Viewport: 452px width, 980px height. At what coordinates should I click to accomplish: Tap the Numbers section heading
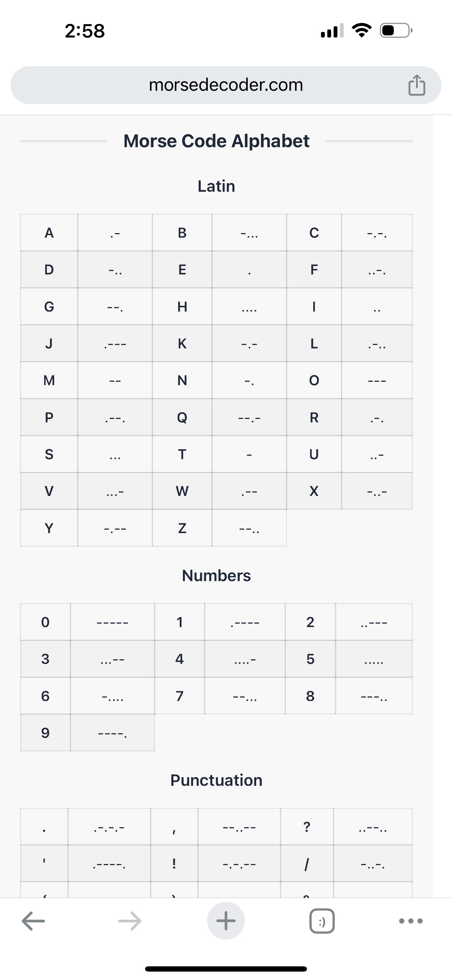click(x=216, y=576)
